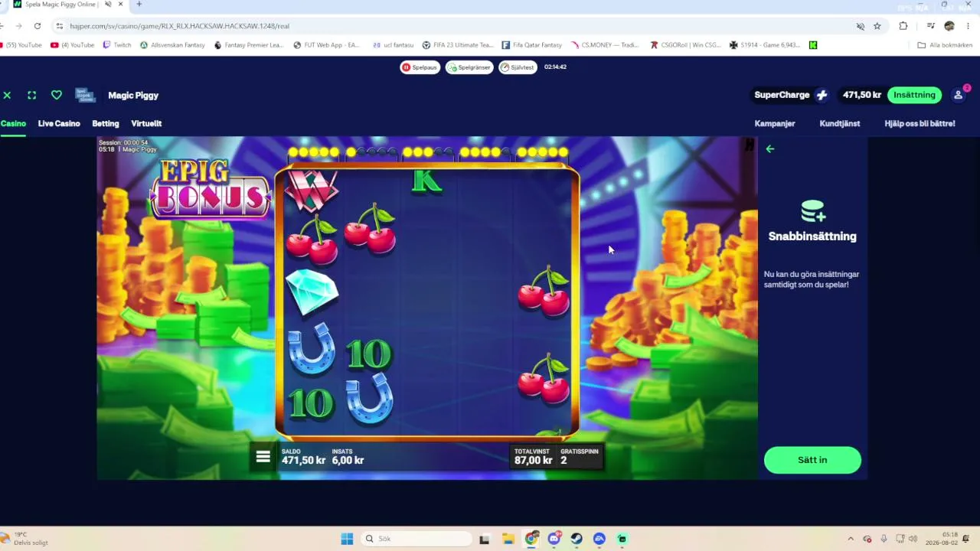Open the Kundtjänst support link
The height and width of the screenshot is (551, 980).
[840, 123]
